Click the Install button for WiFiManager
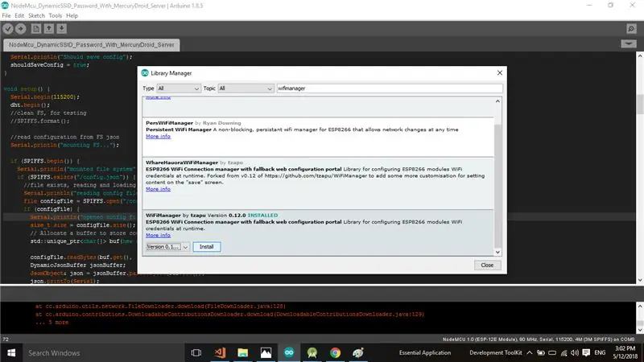The width and height of the screenshot is (644, 362). coord(207,247)
